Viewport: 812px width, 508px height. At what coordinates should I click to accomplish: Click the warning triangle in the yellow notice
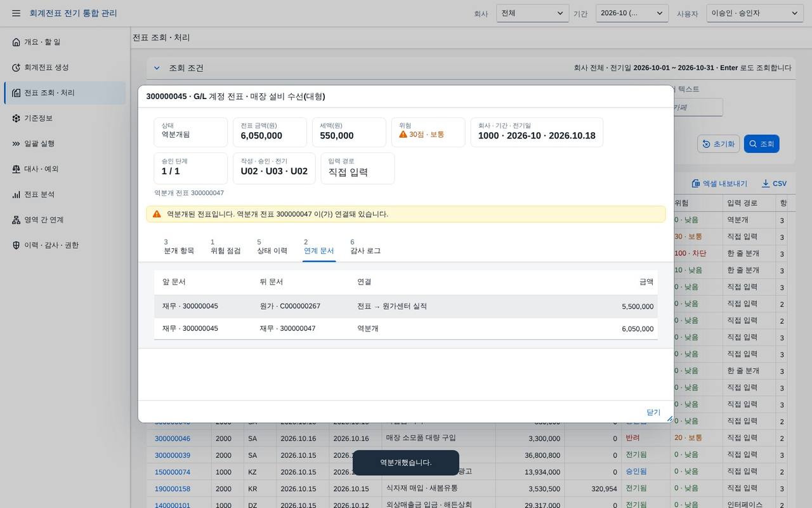coord(157,214)
